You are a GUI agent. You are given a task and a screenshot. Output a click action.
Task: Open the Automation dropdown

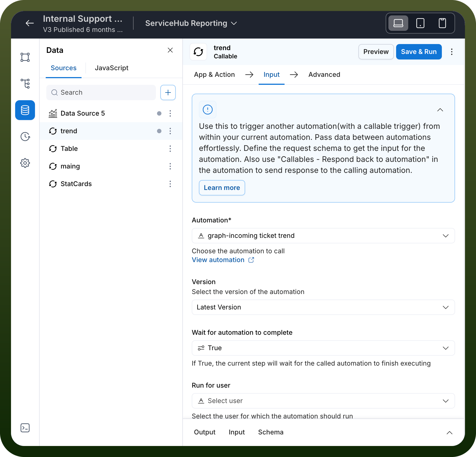point(323,236)
